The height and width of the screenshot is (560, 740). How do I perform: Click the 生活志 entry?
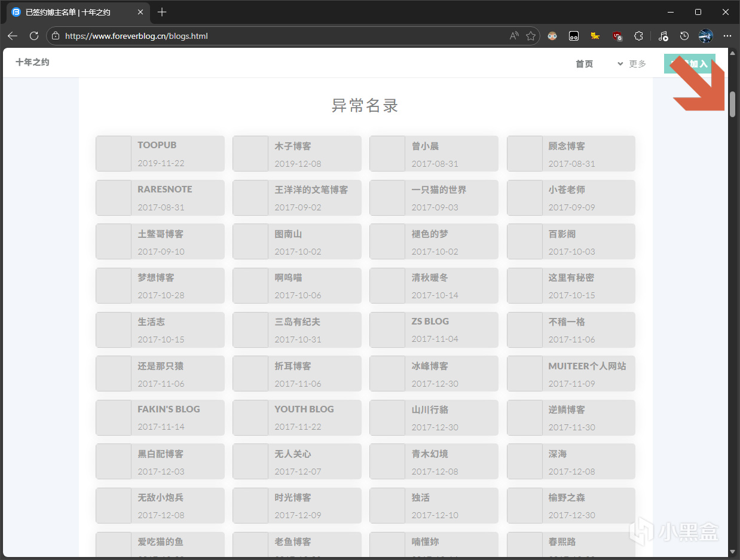[160, 330]
